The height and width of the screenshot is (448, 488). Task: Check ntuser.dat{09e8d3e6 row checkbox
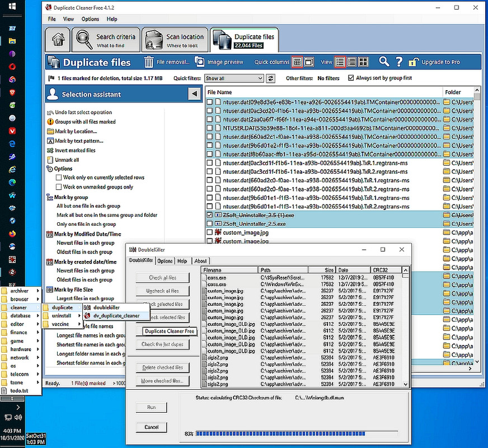(210, 102)
